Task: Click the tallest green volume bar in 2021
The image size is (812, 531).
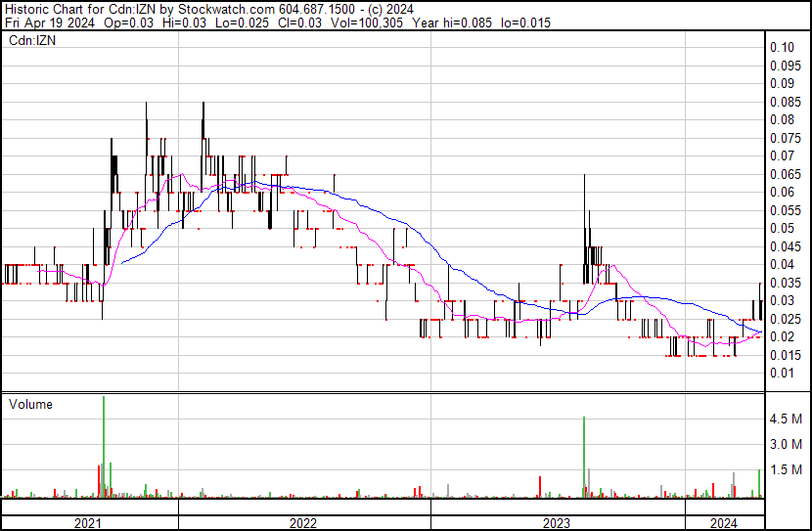Action: (x=104, y=447)
